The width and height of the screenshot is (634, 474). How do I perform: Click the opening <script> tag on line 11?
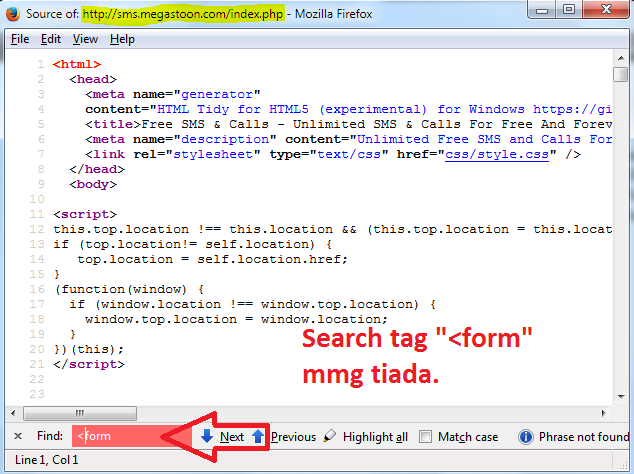(85, 214)
